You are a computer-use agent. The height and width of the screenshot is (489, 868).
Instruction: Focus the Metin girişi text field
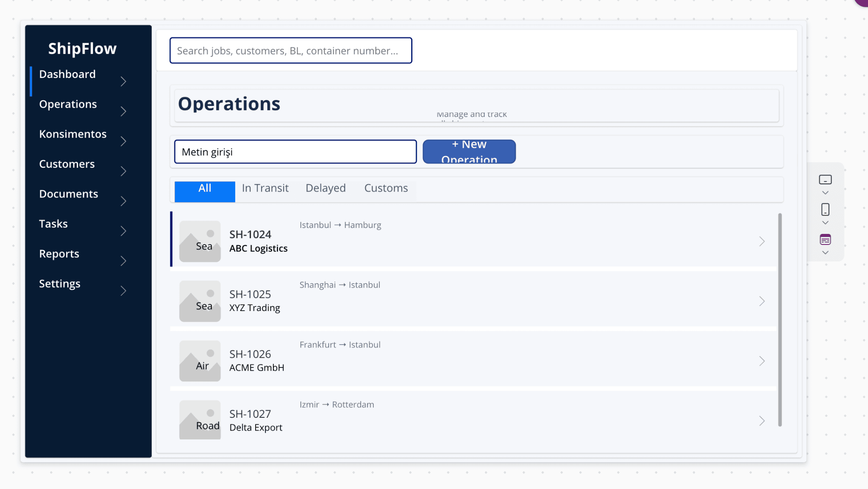tap(295, 152)
